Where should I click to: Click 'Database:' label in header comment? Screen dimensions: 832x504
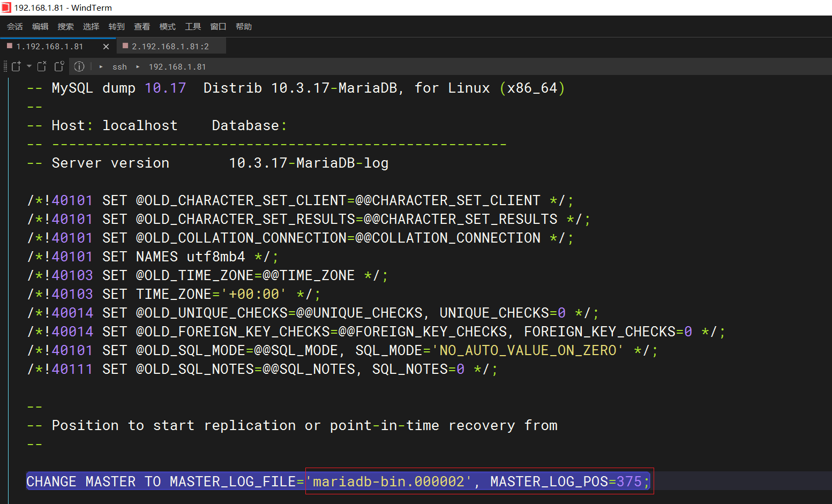click(250, 125)
